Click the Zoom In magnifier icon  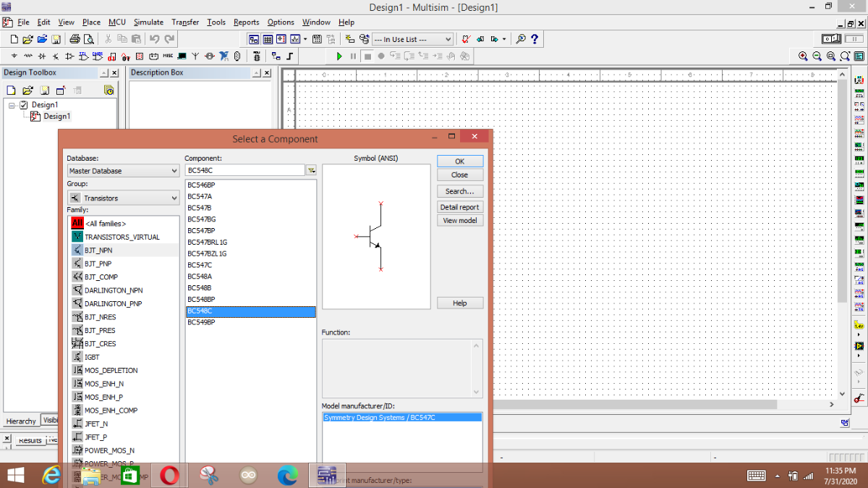(803, 56)
